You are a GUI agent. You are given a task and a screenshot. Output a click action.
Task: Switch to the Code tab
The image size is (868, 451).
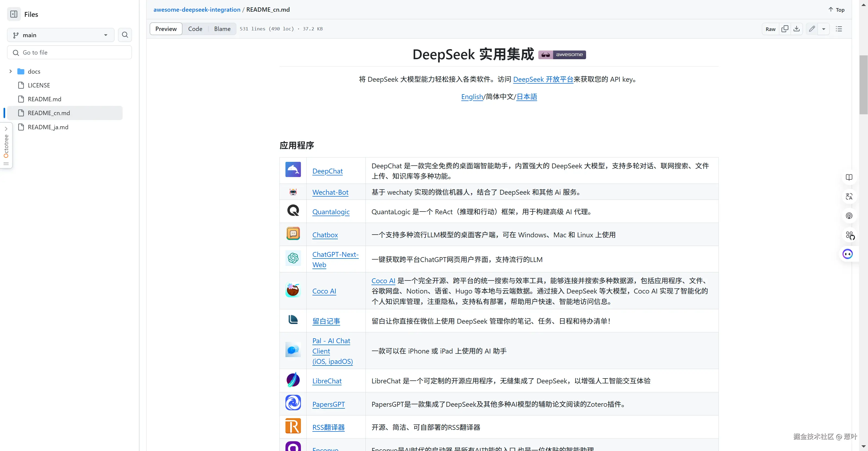pos(195,29)
